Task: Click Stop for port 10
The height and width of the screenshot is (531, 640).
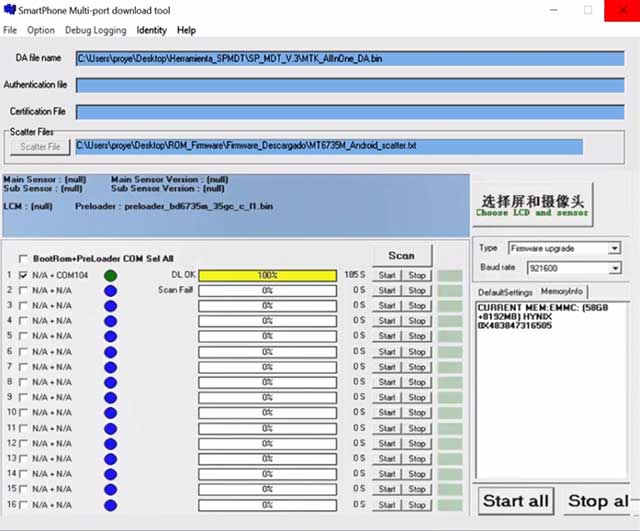Action: [x=417, y=413]
